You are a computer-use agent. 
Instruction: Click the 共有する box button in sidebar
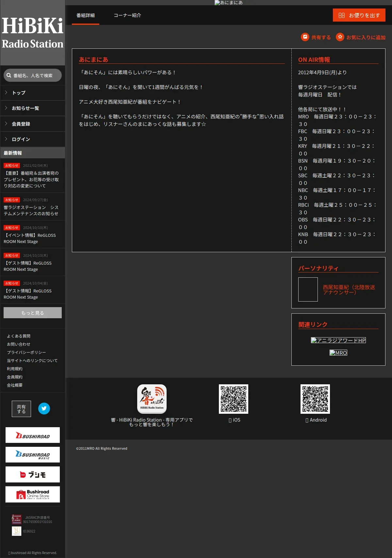tap(22, 409)
